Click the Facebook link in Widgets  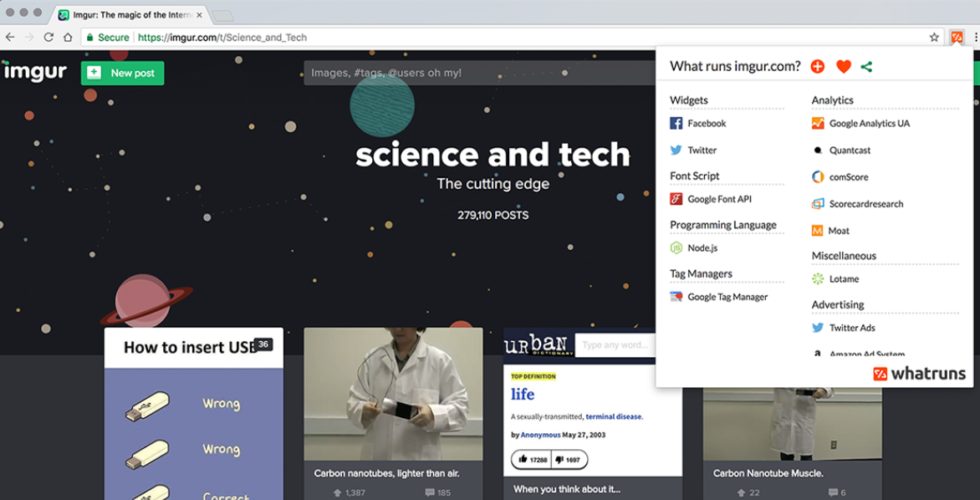click(x=707, y=123)
